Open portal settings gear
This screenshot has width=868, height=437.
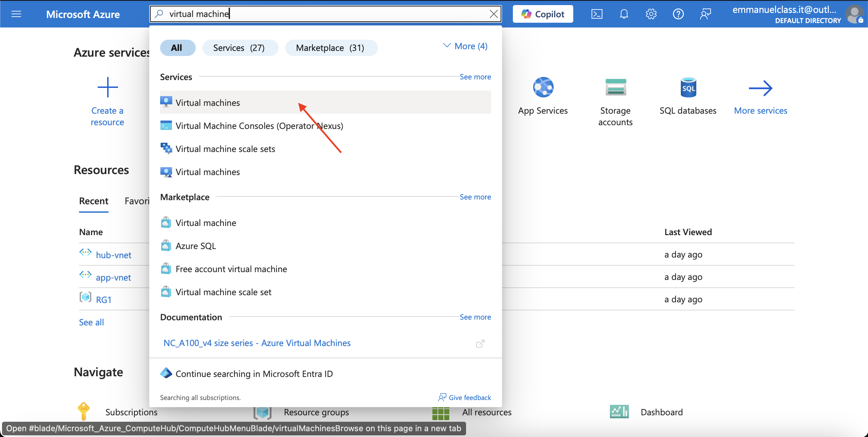point(651,14)
